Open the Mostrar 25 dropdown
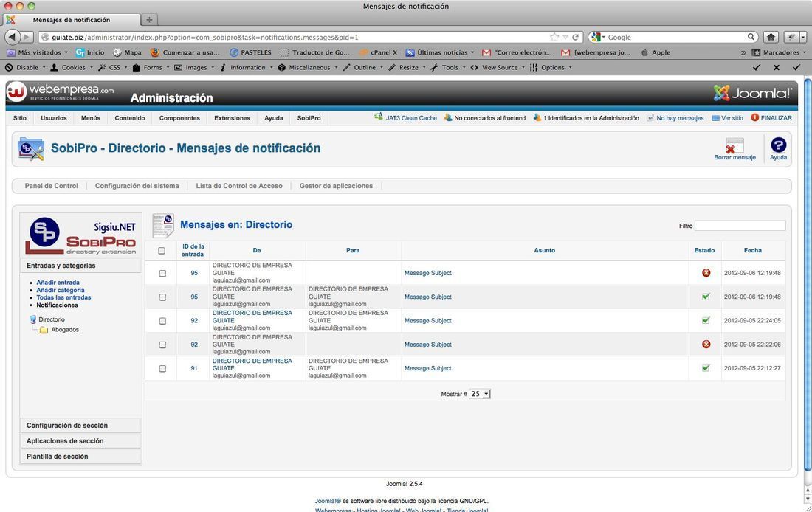Screen dimensions: 812x512 tap(480, 394)
